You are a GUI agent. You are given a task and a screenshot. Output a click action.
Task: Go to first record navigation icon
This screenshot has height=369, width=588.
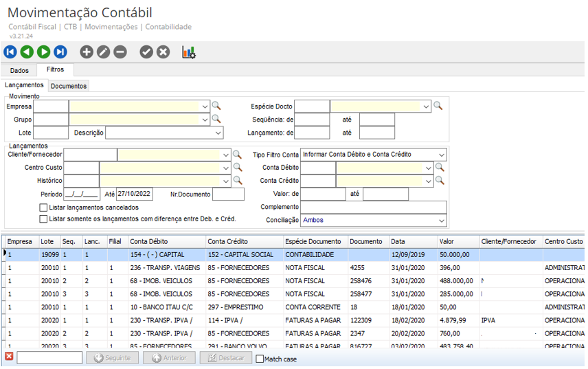(10, 52)
